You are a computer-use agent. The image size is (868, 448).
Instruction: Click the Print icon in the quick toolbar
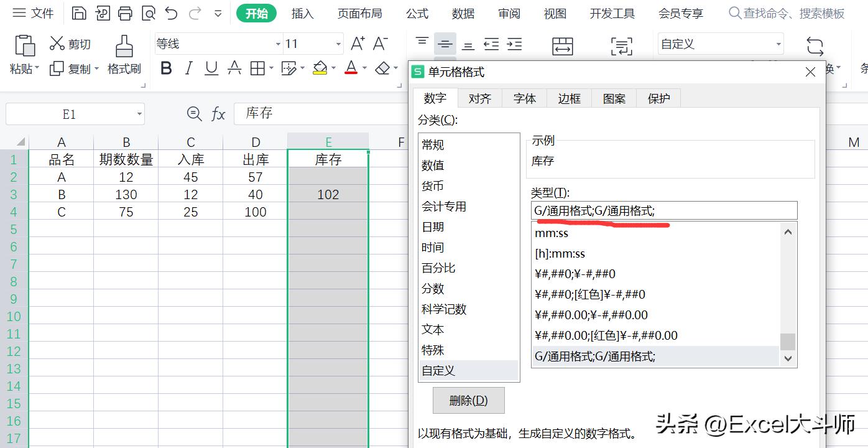[x=127, y=12]
